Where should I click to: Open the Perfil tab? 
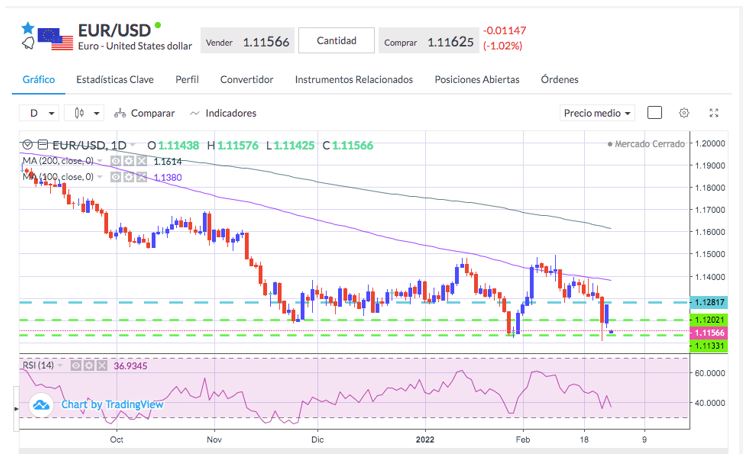pos(187,79)
